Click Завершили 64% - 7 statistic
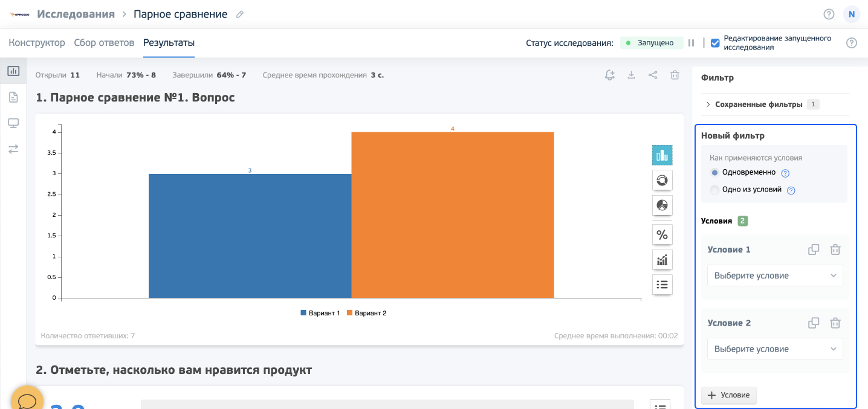 [x=209, y=76]
